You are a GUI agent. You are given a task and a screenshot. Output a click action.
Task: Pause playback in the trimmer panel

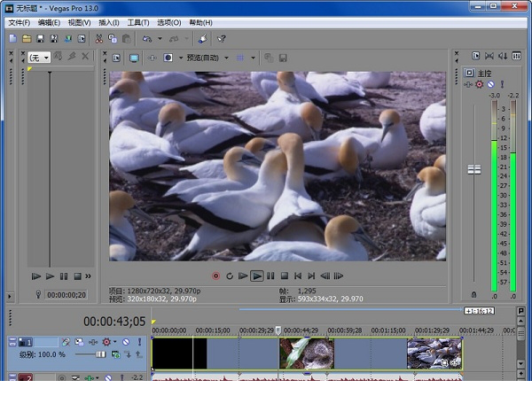coord(64,276)
